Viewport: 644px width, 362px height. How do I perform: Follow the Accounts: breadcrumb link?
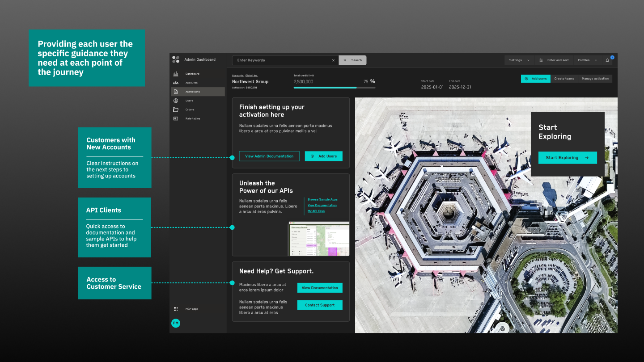point(238,76)
